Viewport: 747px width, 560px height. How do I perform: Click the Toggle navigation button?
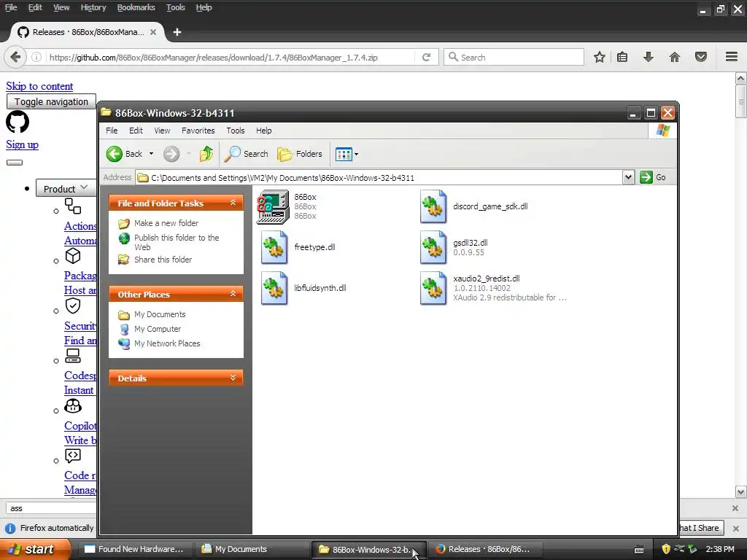pyautogui.click(x=52, y=101)
